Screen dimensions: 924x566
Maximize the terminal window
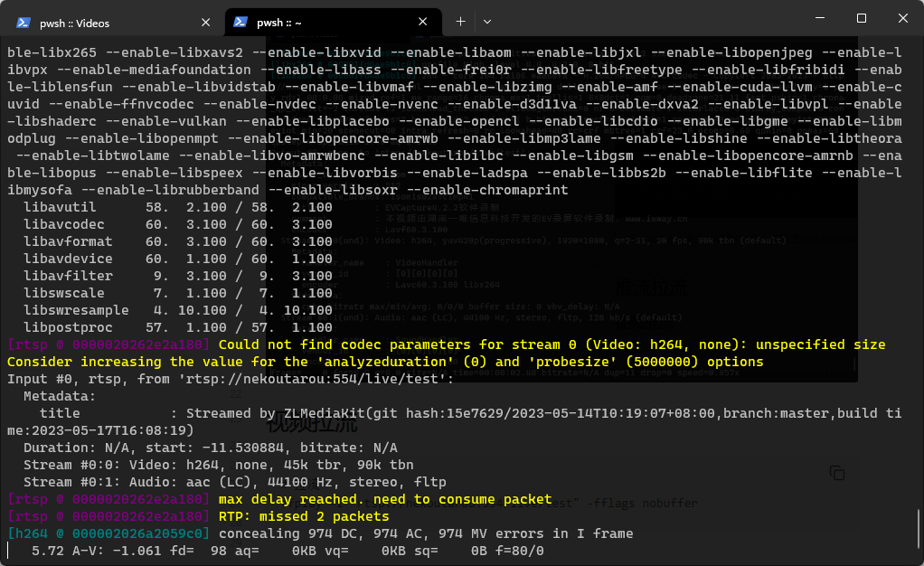pyautogui.click(x=861, y=18)
